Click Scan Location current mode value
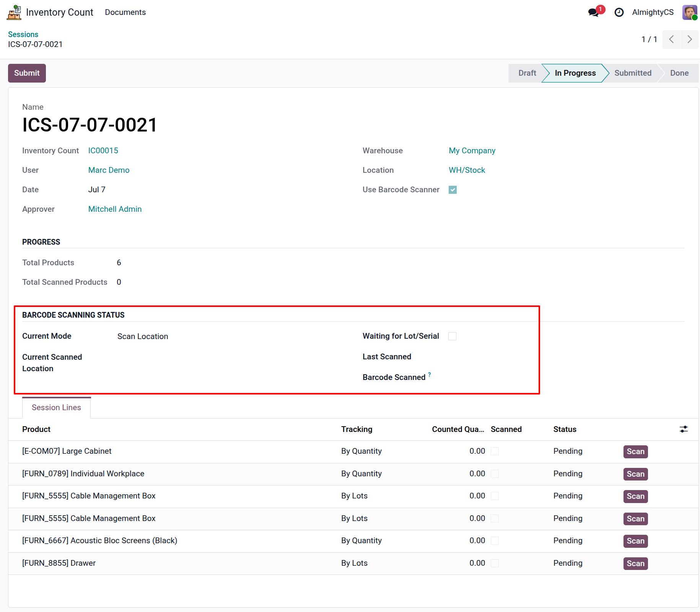Viewport: 700px width, 612px height. coord(143,336)
